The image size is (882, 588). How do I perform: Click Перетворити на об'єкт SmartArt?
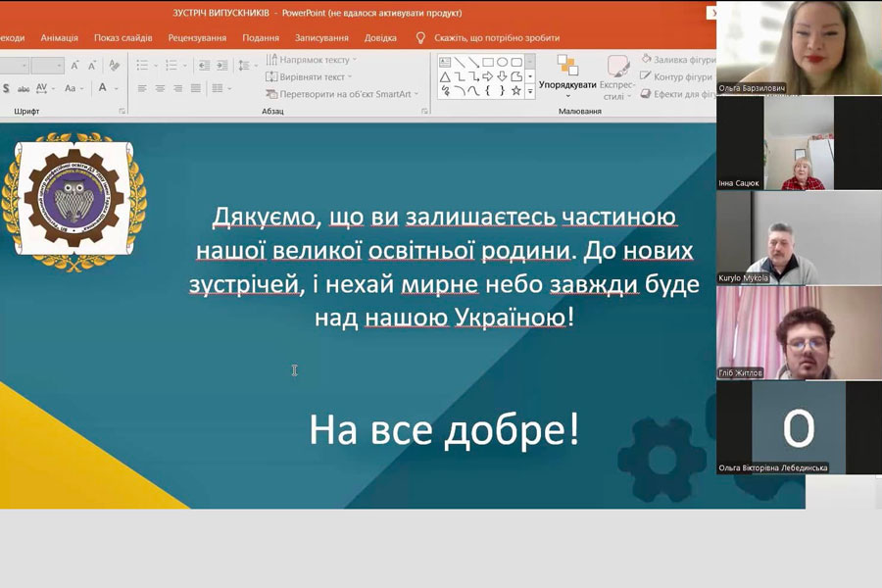(x=342, y=94)
